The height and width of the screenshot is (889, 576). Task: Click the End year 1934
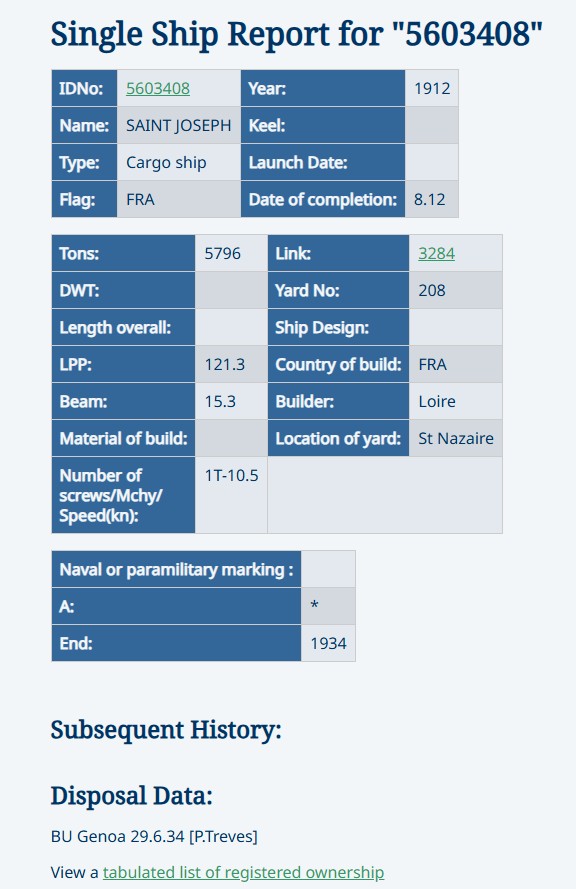(x=328, y=644)
